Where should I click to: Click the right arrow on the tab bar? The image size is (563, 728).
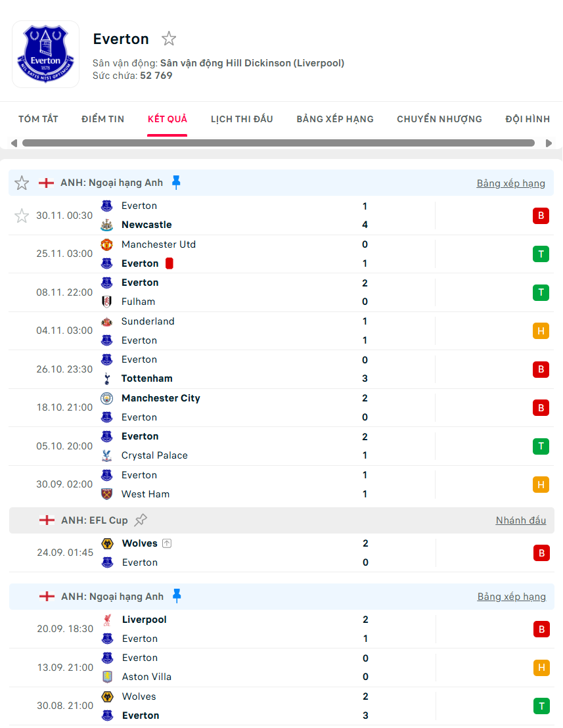coord(551,143)
